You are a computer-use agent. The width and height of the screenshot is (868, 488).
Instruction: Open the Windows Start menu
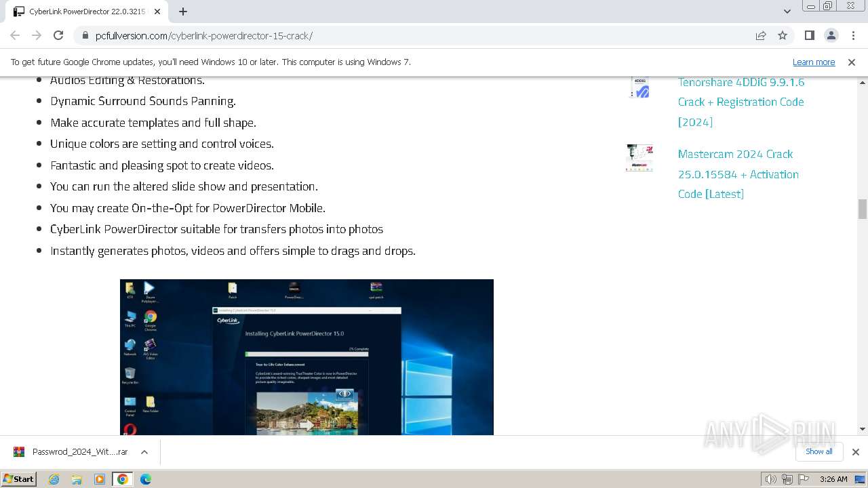[x=18, y=479]
